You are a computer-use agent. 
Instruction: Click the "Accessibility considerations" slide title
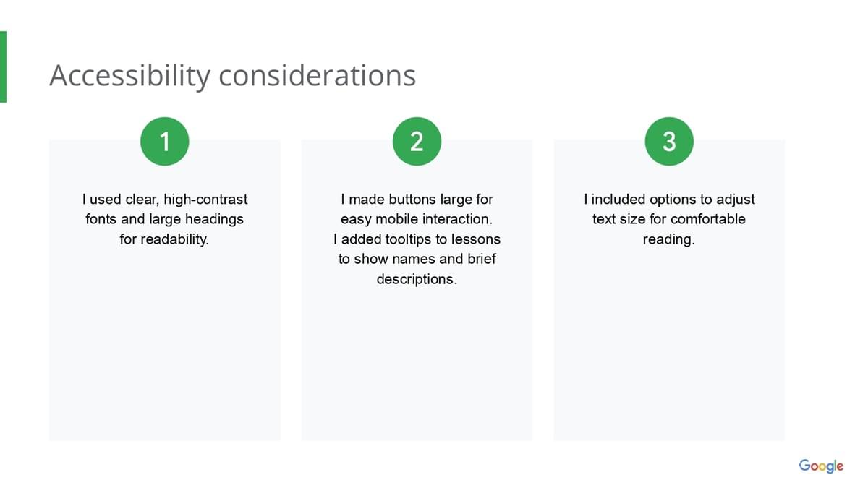point(232,76)
